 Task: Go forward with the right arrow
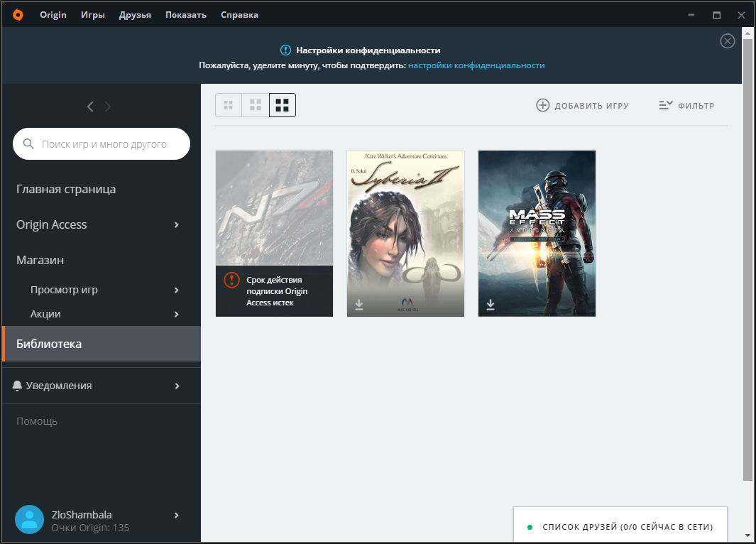click(107, 107)
